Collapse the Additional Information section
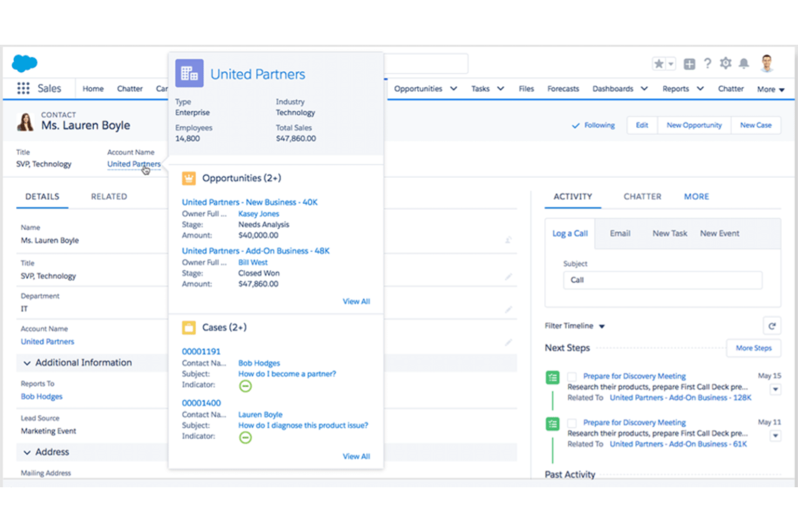This screenshot has width=798, height=532. 27,362
